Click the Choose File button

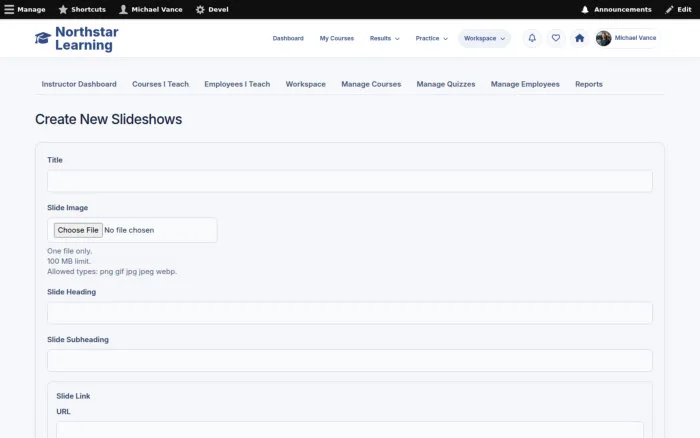click(78, 230)
